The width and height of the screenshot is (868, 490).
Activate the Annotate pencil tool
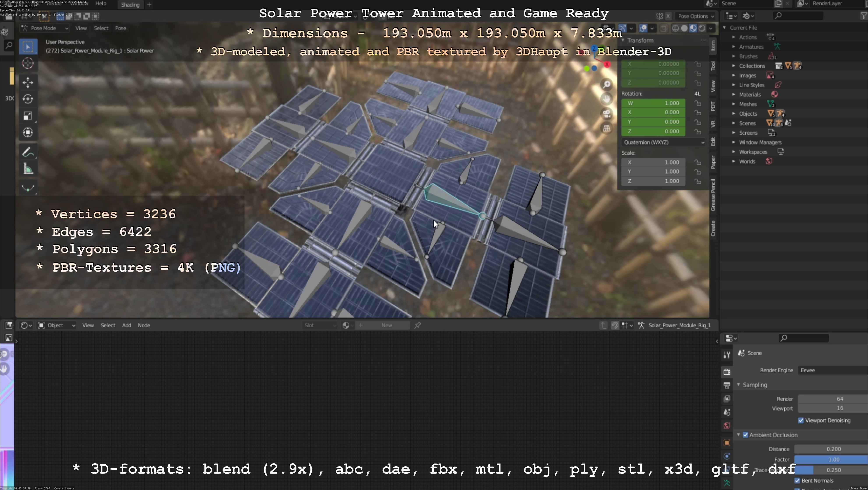point(28,152)
